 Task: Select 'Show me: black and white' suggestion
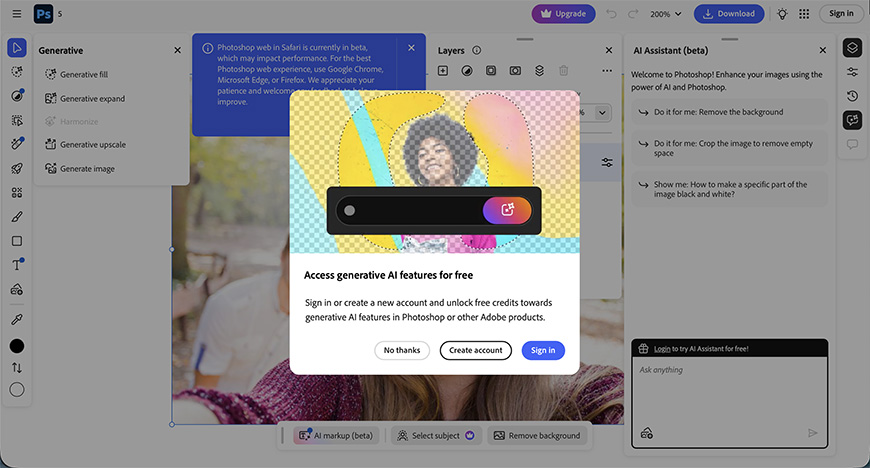(730, 189)
